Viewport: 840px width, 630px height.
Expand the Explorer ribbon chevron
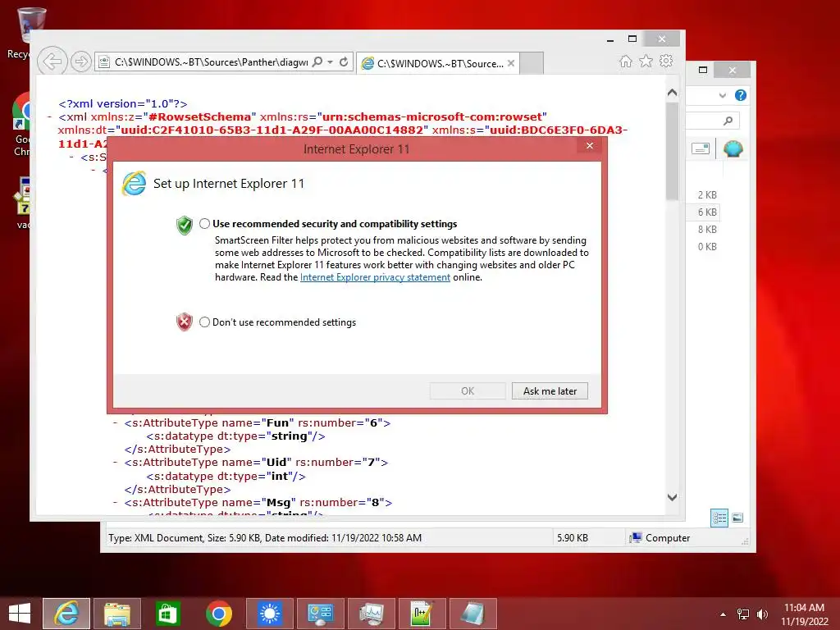(723, 95)
